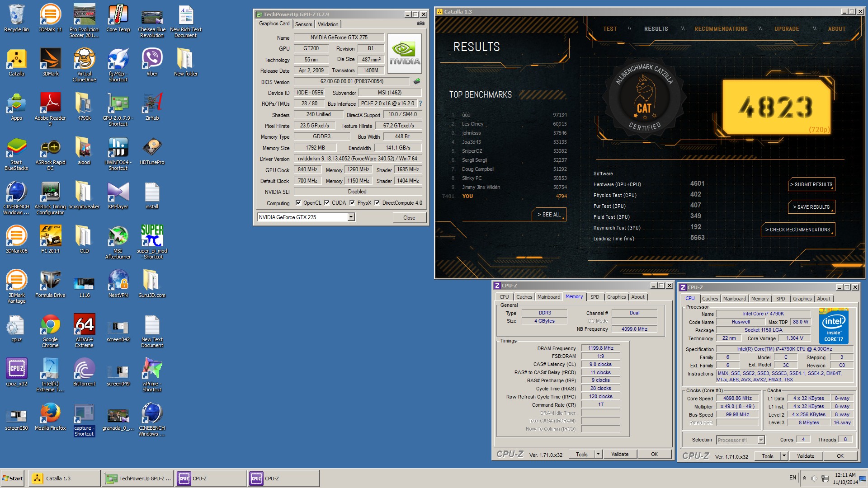Click Tools button in CPU-Z CPU window
Image resolution: width=868 pixels, height=488 pixels.
768,456
